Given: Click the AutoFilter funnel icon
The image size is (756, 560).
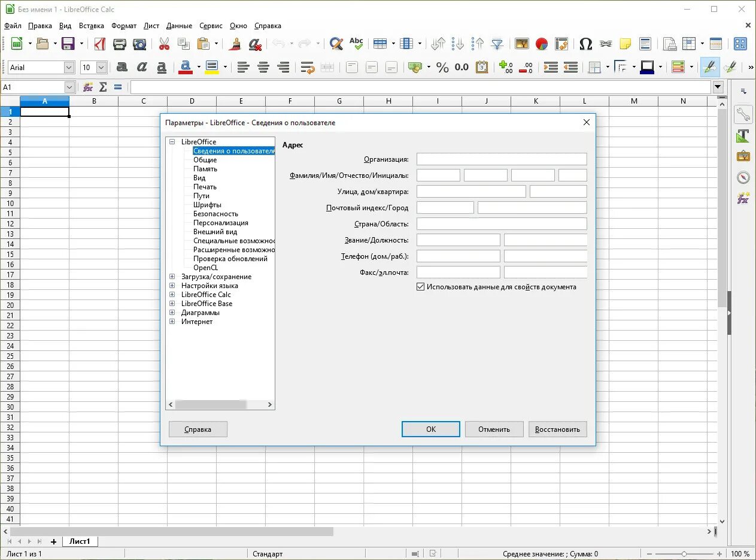Looking at the screenshot, I should tap(497, 44).
